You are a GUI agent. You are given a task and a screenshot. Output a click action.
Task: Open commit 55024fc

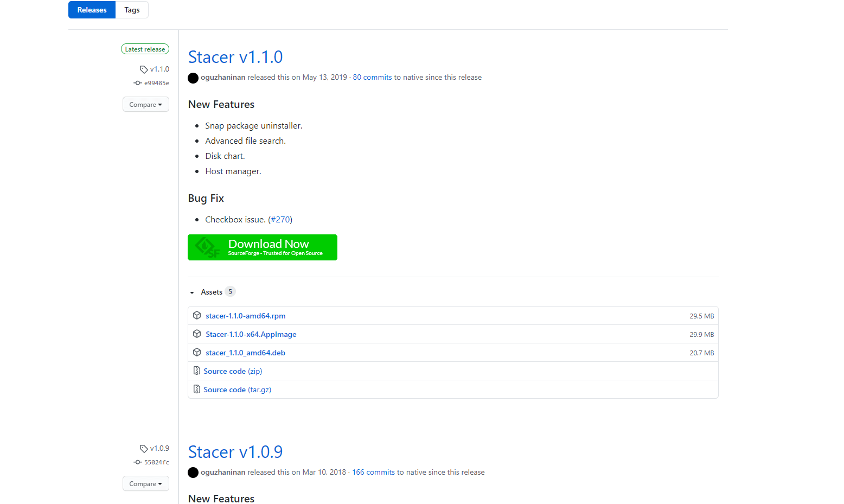(157, 462)
